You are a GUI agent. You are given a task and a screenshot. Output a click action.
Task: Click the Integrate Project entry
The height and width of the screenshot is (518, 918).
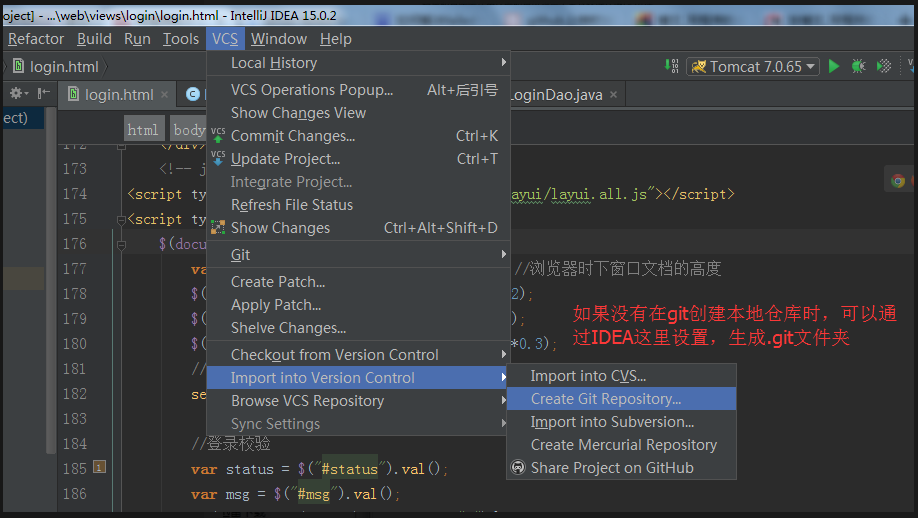[x=358, y=182]
